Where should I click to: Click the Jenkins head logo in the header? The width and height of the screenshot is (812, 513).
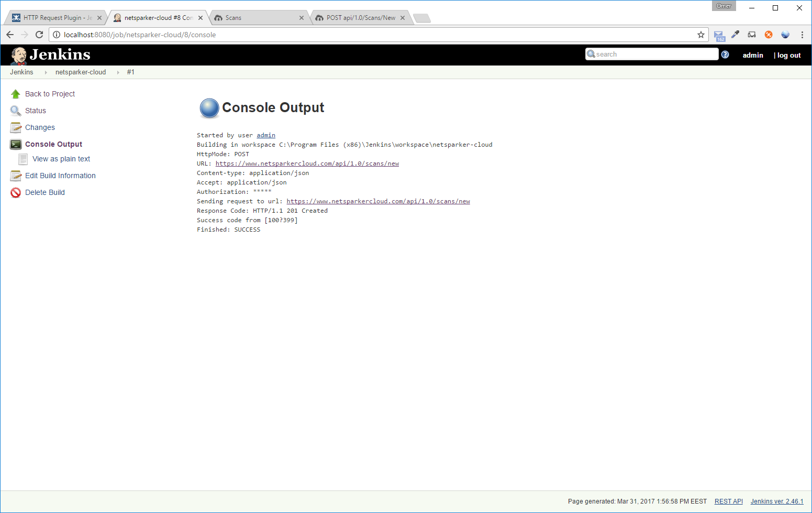(18, 54)
